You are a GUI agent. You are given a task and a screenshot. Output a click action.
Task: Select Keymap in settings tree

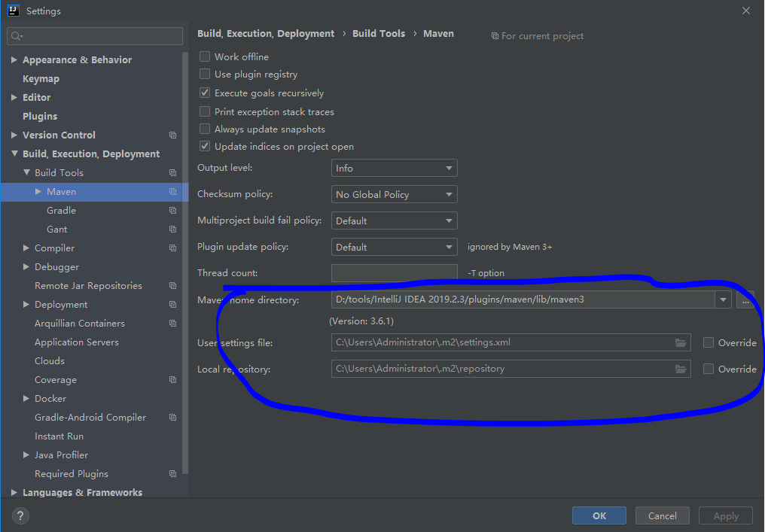(x=41, y=78)
